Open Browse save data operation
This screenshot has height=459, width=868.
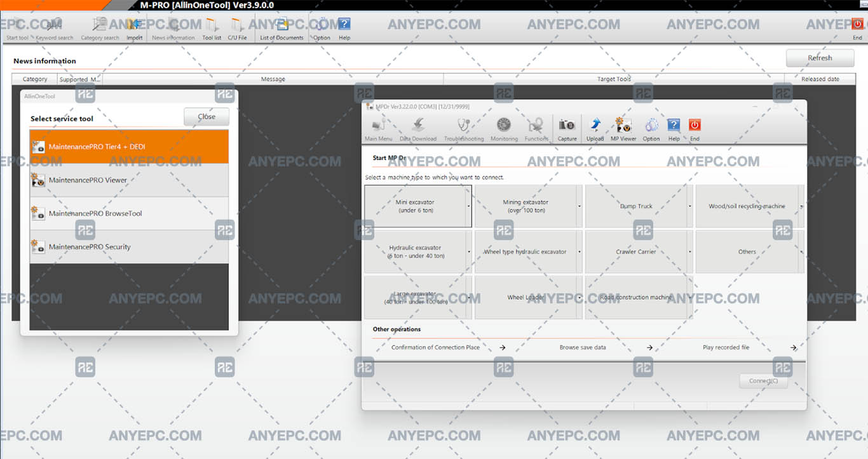click(606, 348)
